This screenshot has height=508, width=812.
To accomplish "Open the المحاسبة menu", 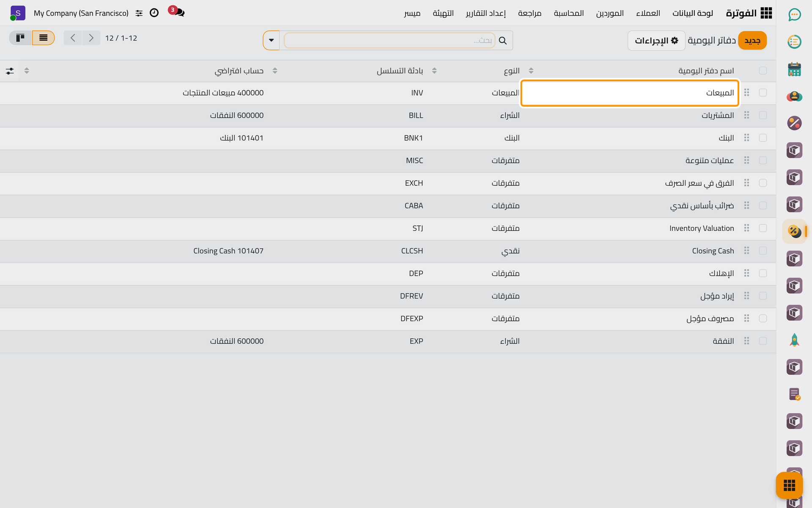I will point(569,13).
